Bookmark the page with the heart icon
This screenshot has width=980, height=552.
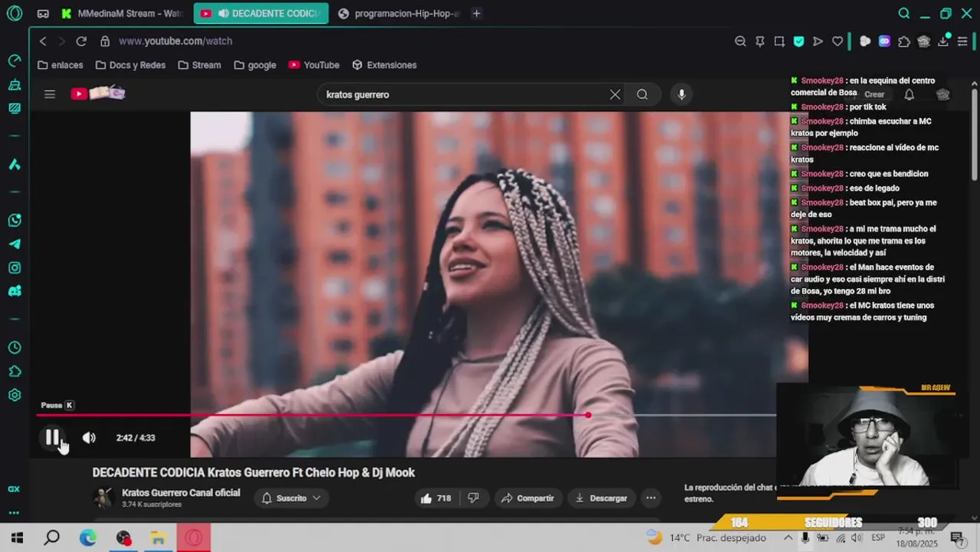click(837, 41)
